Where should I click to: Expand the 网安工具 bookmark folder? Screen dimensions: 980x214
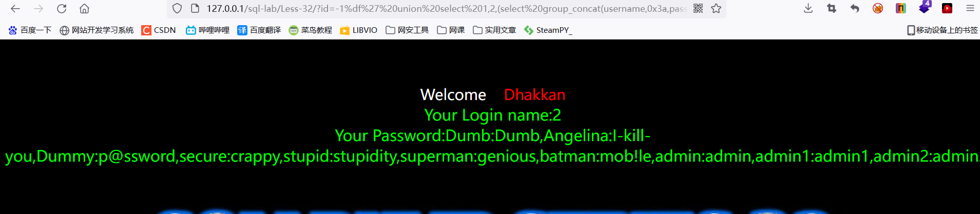(x=407, y=30)
